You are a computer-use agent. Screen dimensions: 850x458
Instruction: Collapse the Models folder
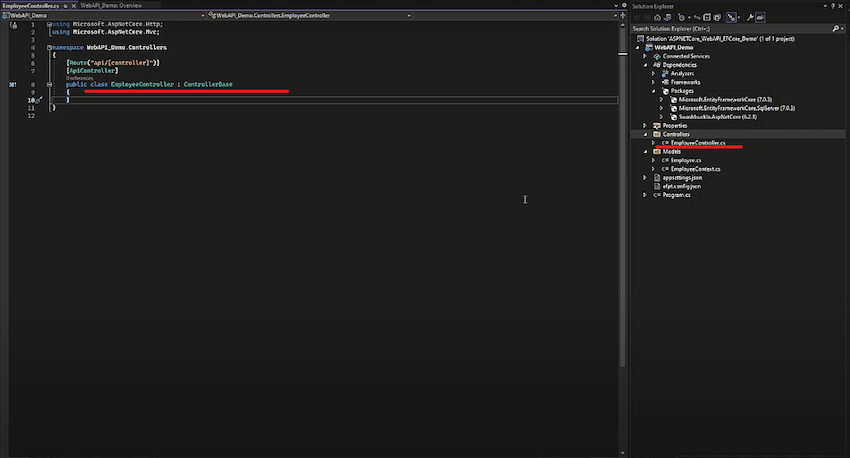pyautogui.click(x=645, y=152)
